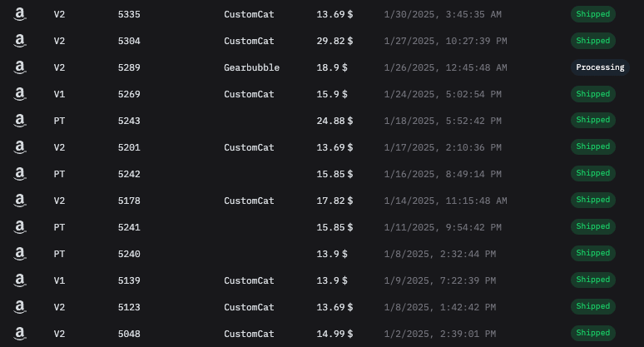Click the Amazon icon for order 5243
The width and height of the screenshot is (644, 347).
click(18, 121)
